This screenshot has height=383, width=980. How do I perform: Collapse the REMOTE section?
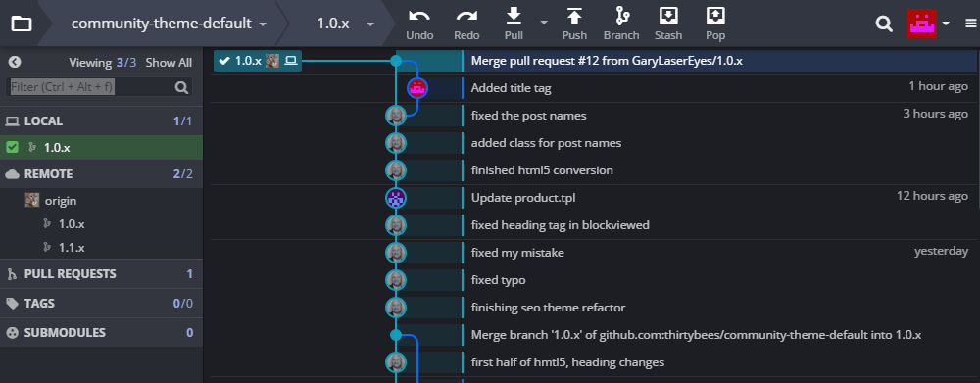tap(101, 173)
